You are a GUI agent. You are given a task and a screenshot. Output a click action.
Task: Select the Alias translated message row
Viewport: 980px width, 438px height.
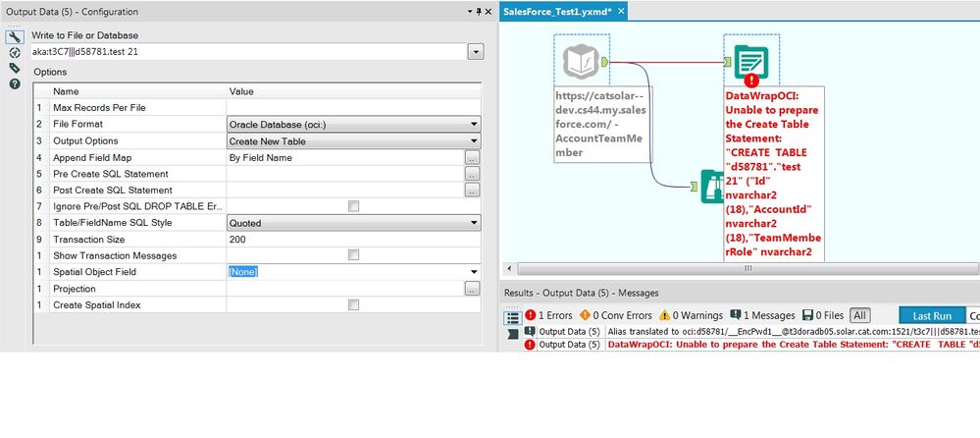(x=750, y=332)
